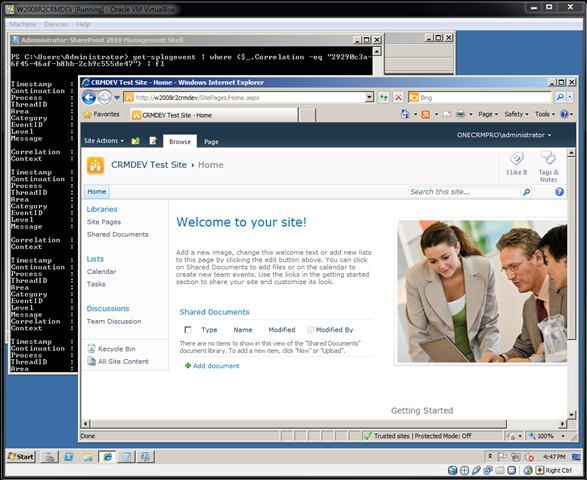Toggle the checkbox beside Modified By

[x=310, y=330]
